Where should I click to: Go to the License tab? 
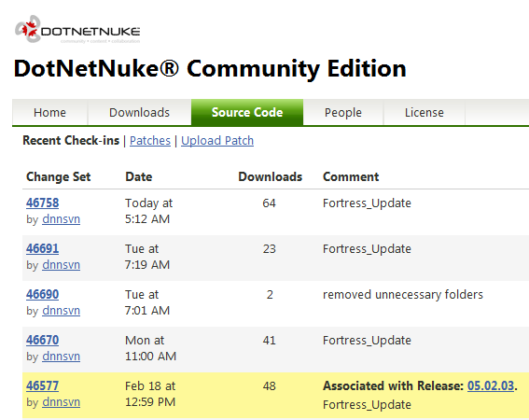tap(425, 112)
